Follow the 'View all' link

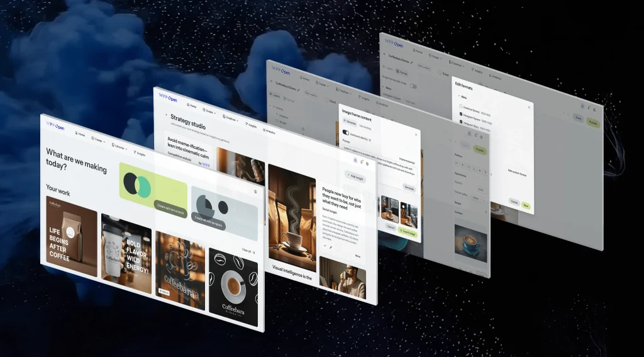248,251
